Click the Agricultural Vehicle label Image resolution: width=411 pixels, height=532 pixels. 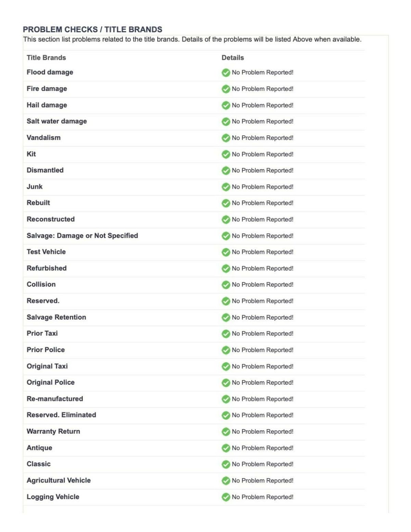tap(59, 480)
